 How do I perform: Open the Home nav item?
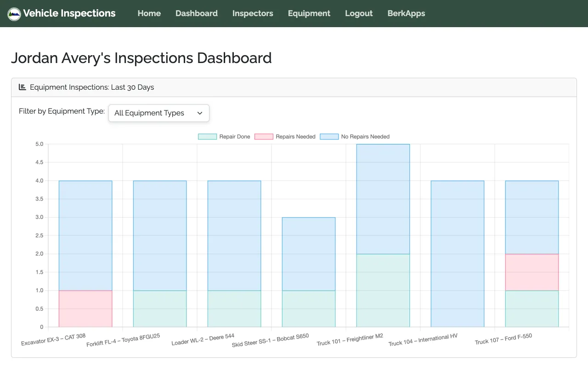click(149, 13)
